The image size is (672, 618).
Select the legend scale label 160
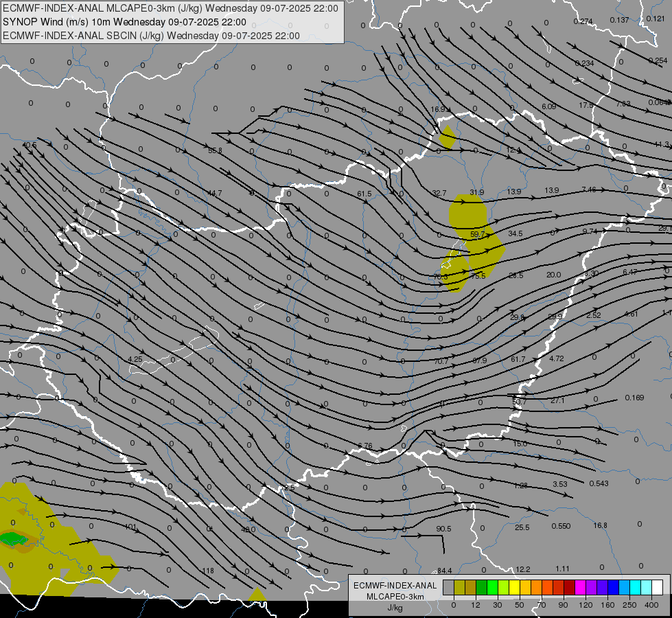607,605
